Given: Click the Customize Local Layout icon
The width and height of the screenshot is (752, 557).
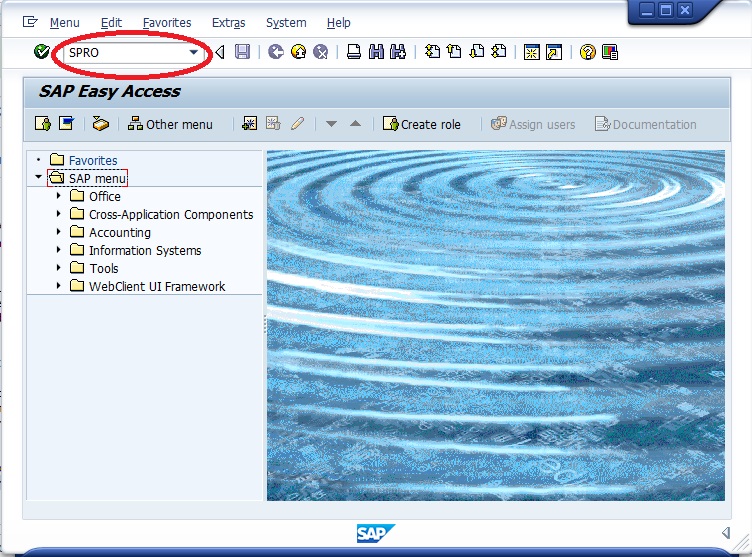Looking at the screenshot, I should coord(610,52).
